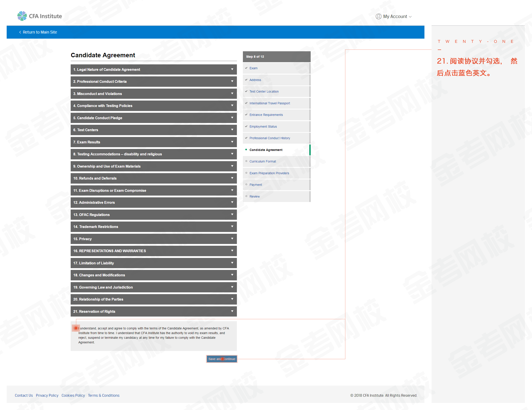Go to International Travel Passport step

coord(276,103)
